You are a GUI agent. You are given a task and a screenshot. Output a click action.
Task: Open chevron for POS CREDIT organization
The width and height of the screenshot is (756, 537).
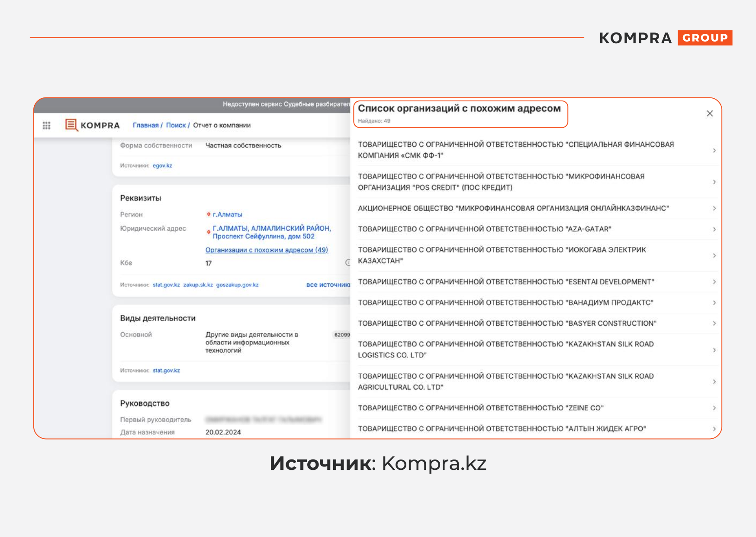tap(714, 182)
